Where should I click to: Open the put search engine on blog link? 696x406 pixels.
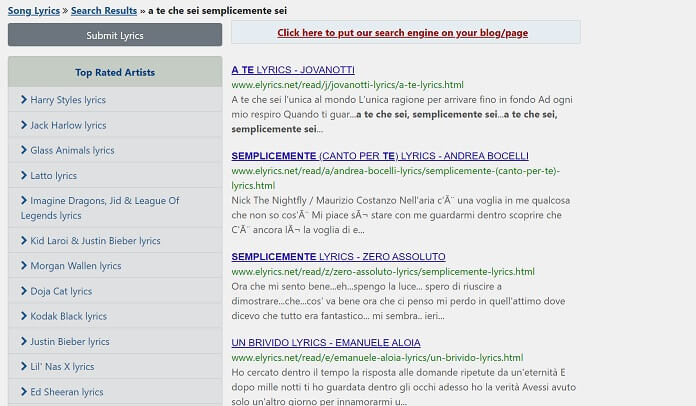click(403, 32)
